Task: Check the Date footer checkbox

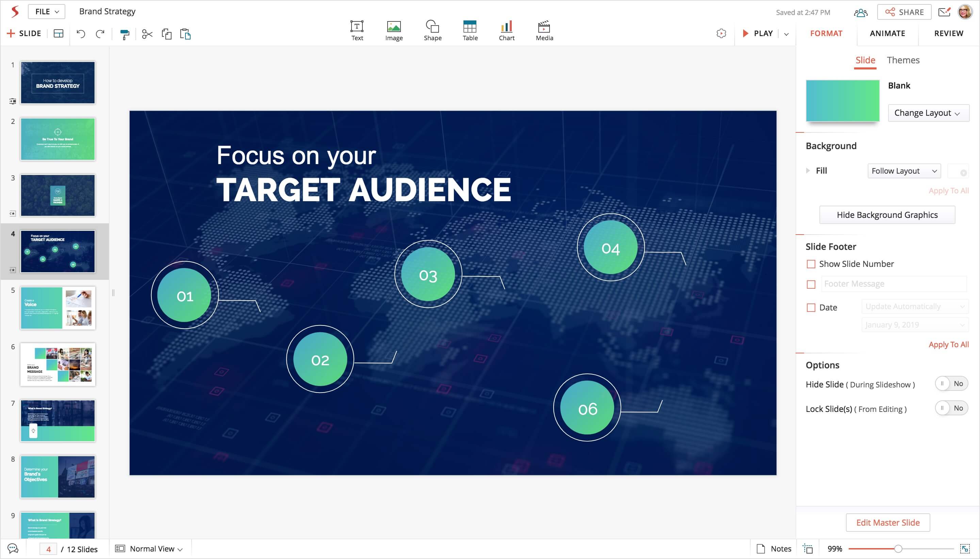Action: point(811,307)
